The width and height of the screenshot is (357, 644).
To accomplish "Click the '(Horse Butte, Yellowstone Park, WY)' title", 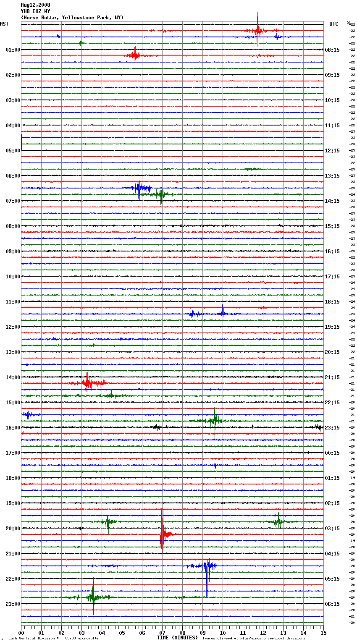I will pos(72,18).
